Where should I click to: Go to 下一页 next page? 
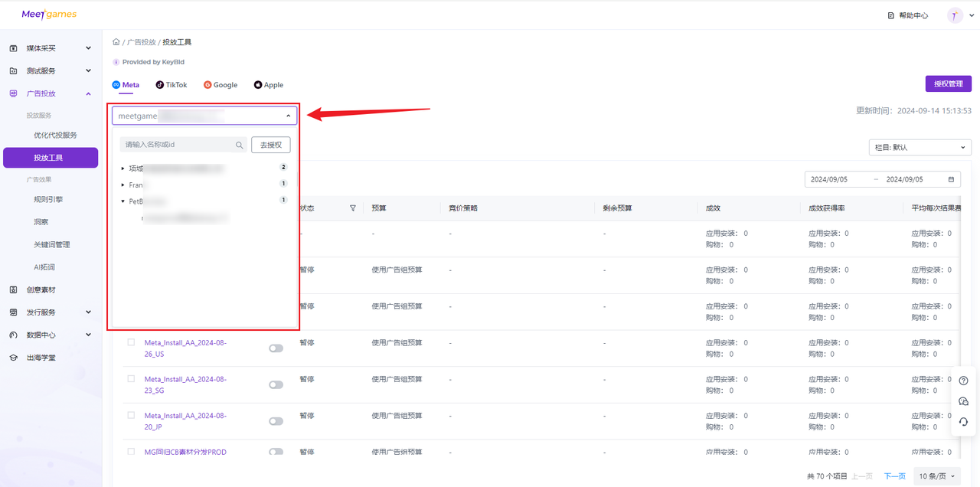click(x=894, y=476)
